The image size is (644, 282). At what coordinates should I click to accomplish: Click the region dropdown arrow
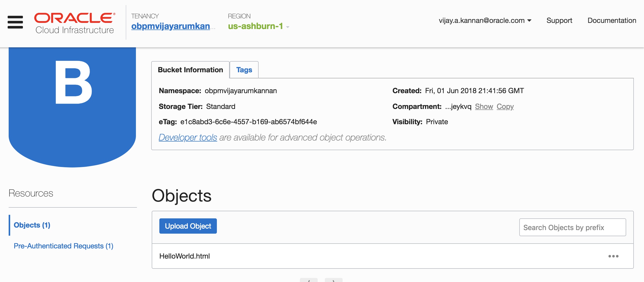coord(288,27)
